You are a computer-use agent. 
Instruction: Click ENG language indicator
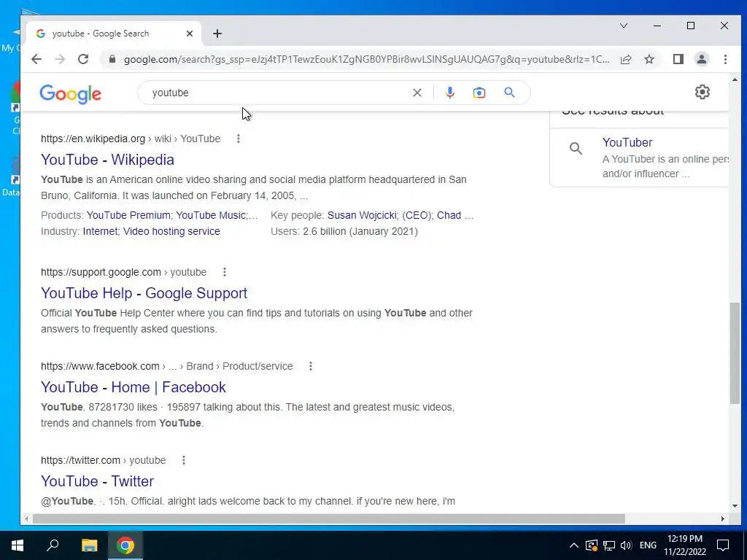pyautogui.click(x=648, y=545)
